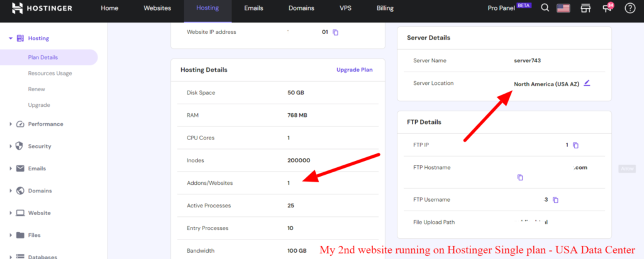The image size is (644, 259).
Task: Click the Databases icon in sidebar
Action: click(x=20, y=256)
